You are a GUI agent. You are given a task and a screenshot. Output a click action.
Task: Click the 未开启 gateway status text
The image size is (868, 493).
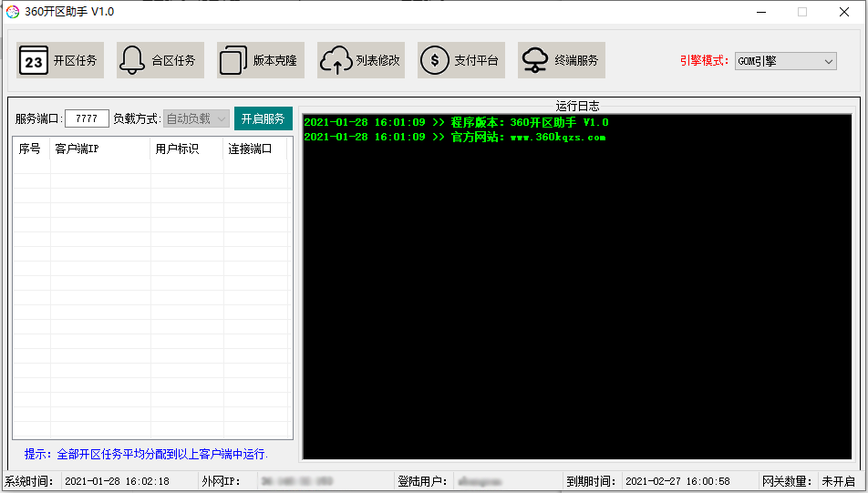pyautogui.click(x=838, y=481)
